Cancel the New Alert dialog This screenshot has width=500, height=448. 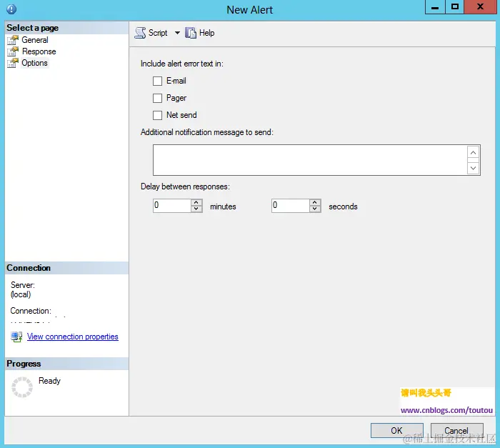(x=456, y=430)
